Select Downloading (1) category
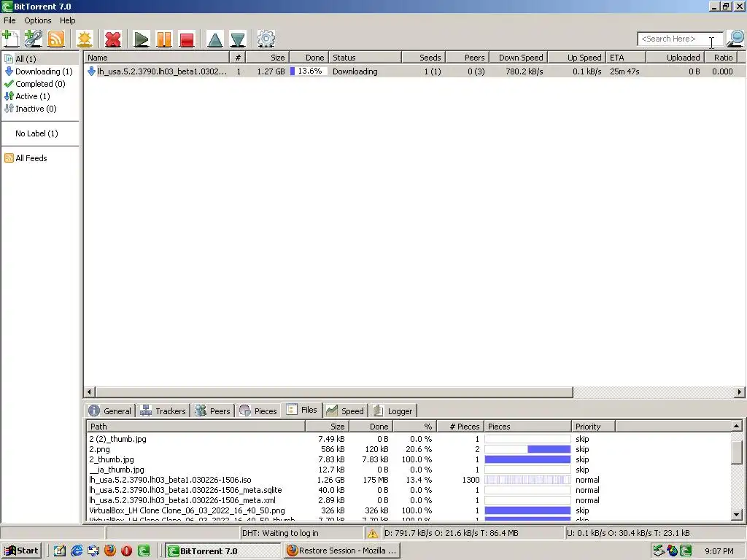Screen dimensions: 747x560 coord(39,71)
